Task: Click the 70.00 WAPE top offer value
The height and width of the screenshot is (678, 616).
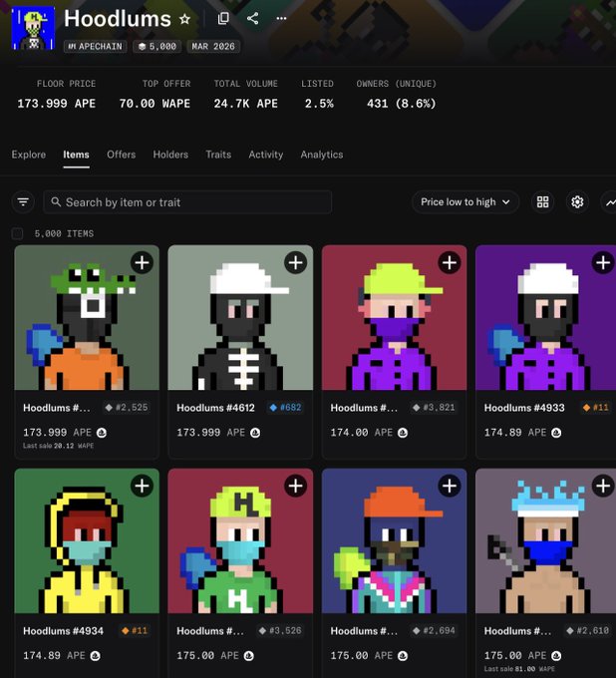Action: (x=154, y=104)
